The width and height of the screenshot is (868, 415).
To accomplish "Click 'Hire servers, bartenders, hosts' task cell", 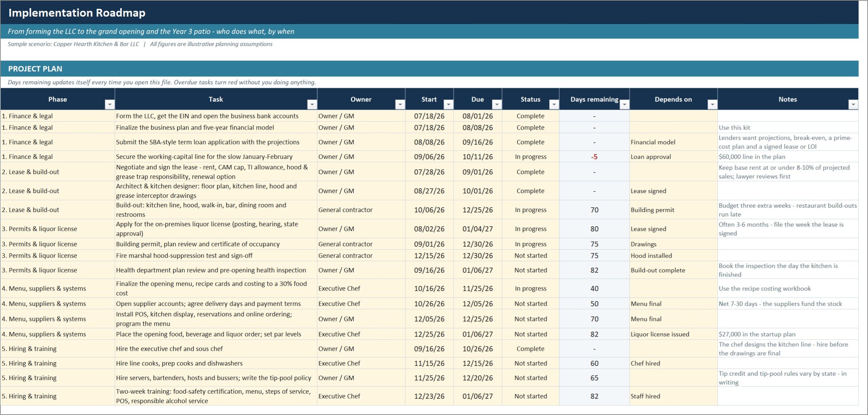I will click(216, 378).
